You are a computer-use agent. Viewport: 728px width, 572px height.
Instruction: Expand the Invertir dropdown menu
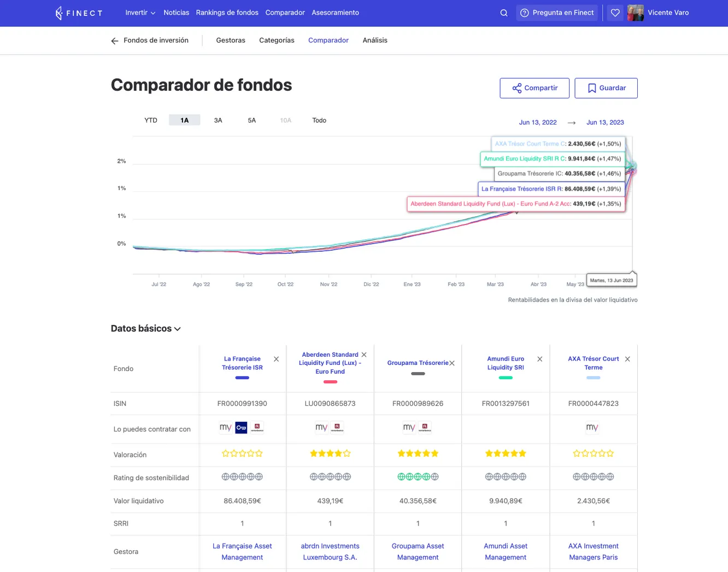point(140,13)
